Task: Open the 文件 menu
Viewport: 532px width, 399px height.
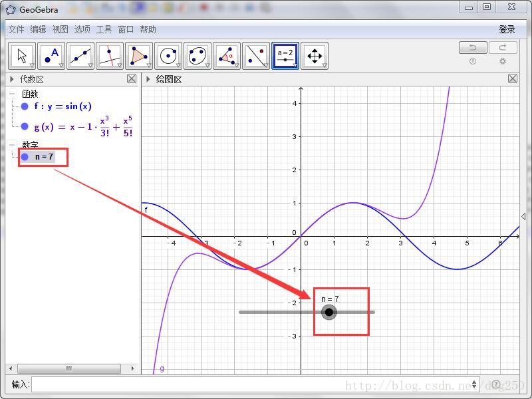Action: point(16,29)
